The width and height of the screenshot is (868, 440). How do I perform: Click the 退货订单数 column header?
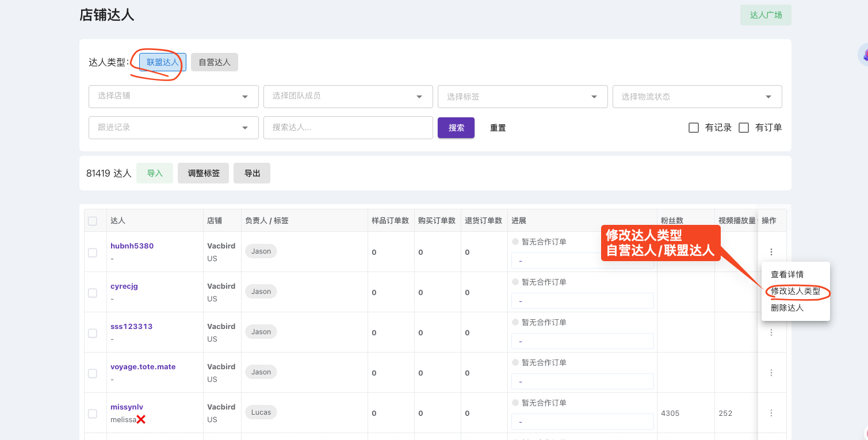[x=483, y=221]
